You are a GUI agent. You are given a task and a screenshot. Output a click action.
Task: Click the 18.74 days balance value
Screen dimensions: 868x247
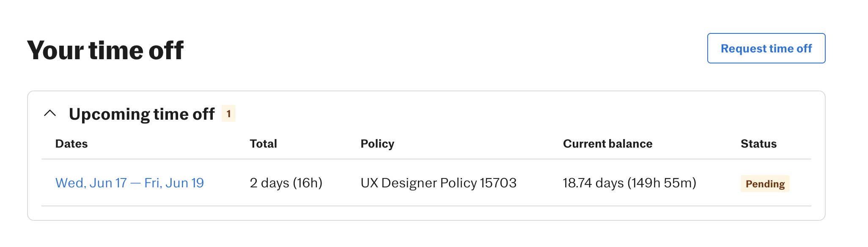(x=593, y=183)
